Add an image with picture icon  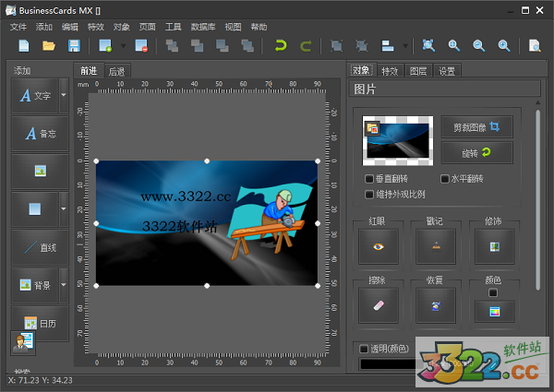pos(40,172)
